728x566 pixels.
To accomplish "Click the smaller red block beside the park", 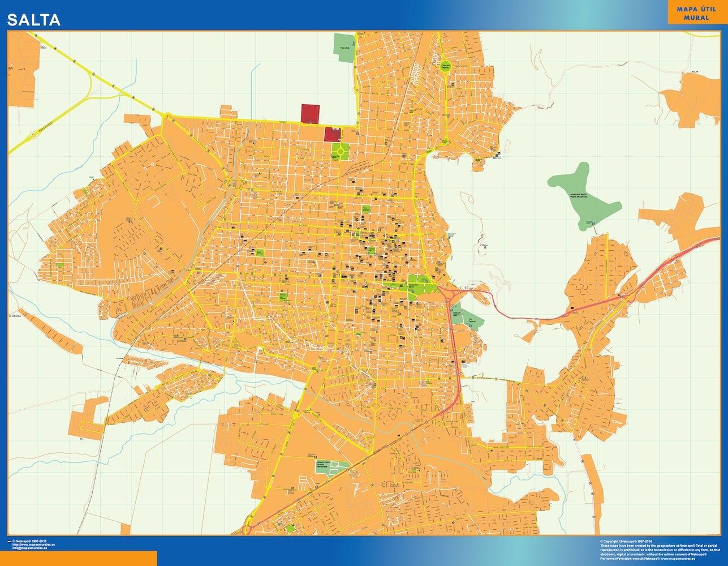I will pyautogui.click(x=331, y=135).
